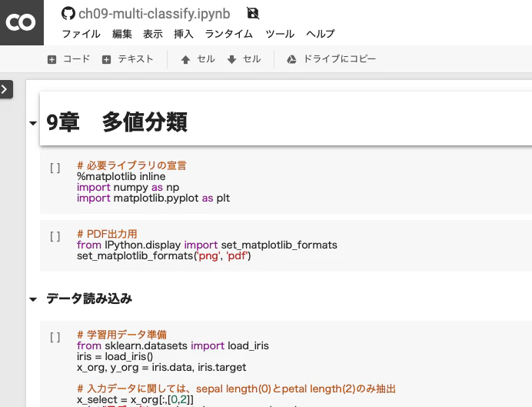Click the iris = load_iris() line
Screen dimensions: 532x407
pyautogui.click(x=115, y=357)
